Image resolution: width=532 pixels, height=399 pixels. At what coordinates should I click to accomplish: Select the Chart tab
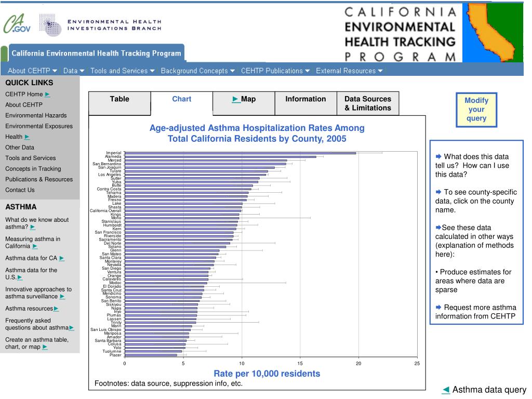(181, 103)
